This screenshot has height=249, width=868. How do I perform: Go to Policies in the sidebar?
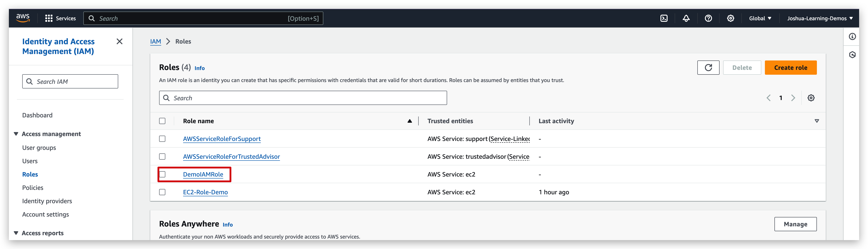click(33, 188)
